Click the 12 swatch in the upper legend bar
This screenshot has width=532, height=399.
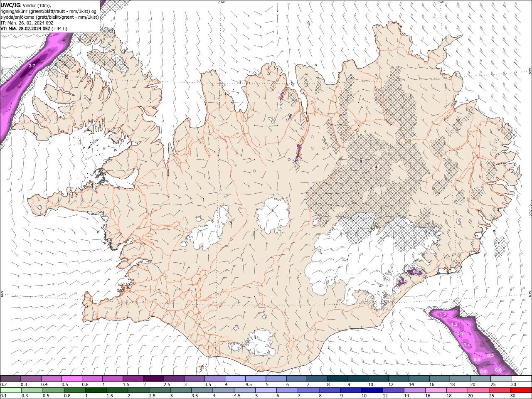399,379
